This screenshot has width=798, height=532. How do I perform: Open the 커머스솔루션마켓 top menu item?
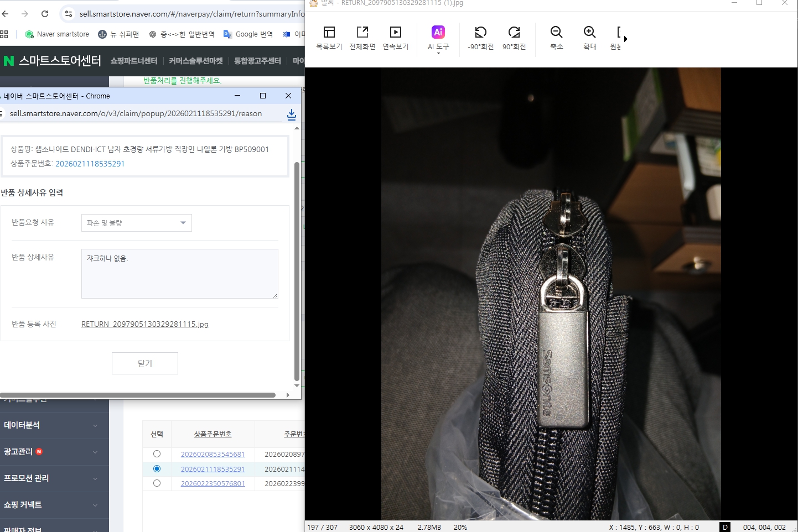(196, 61)
